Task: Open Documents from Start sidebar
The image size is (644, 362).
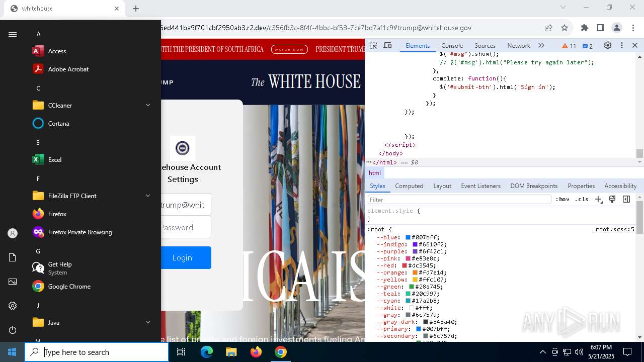Action: click(13, 257)
